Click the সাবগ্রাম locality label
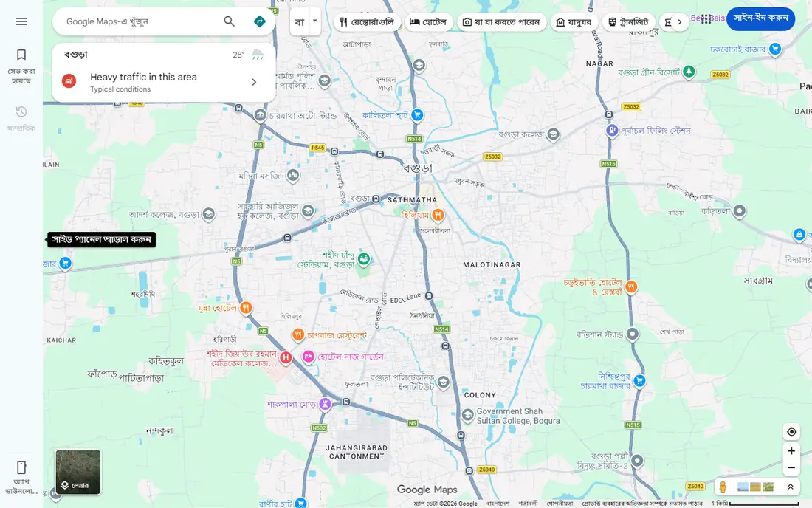 point(758,281)
